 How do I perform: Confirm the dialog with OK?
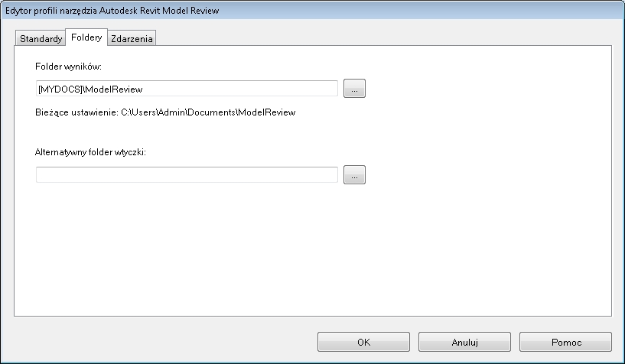coord(363,342)
